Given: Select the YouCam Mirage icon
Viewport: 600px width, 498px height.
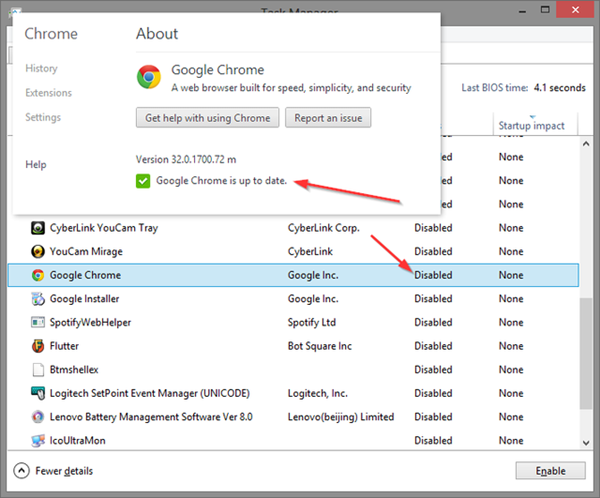Looking at the screenshot, I should tap(38, 251).
